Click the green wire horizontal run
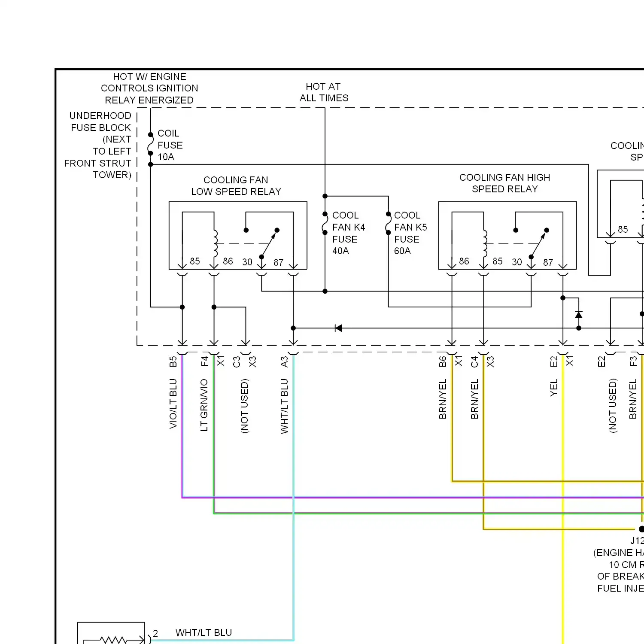644x644 pixels. click(428, 513)
